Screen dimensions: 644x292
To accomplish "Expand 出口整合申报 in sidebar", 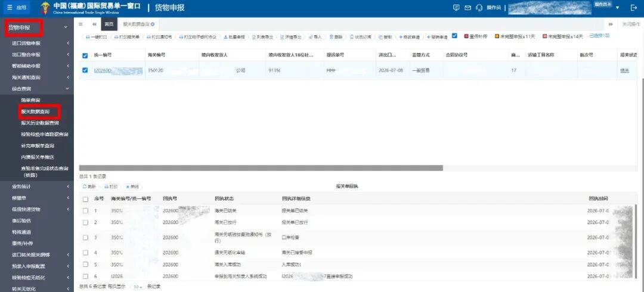I will coord(37,54).
